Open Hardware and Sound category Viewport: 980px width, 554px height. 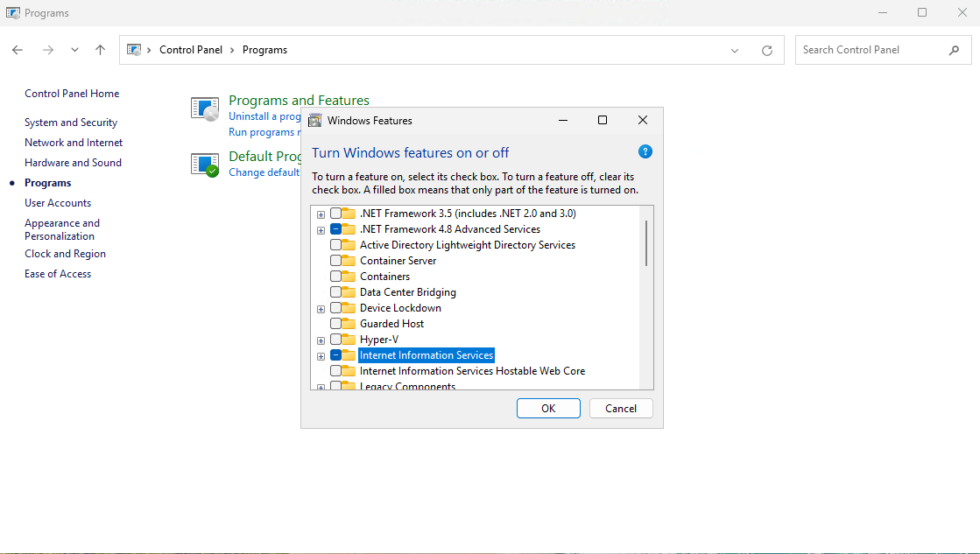click(73, 163)
